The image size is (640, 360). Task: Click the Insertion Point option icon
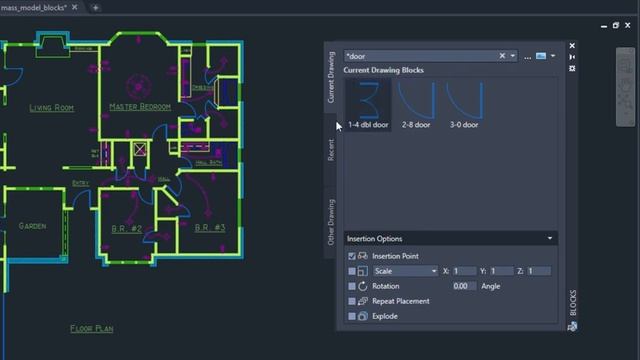click(362, 256)
